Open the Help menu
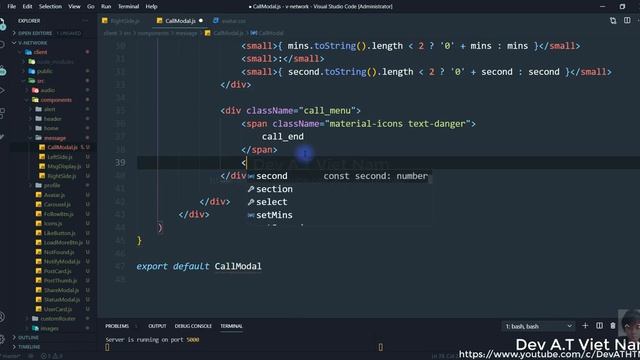The height and width of the screenshot is (360, 640). pyautogui.click(x=151, y=7)
